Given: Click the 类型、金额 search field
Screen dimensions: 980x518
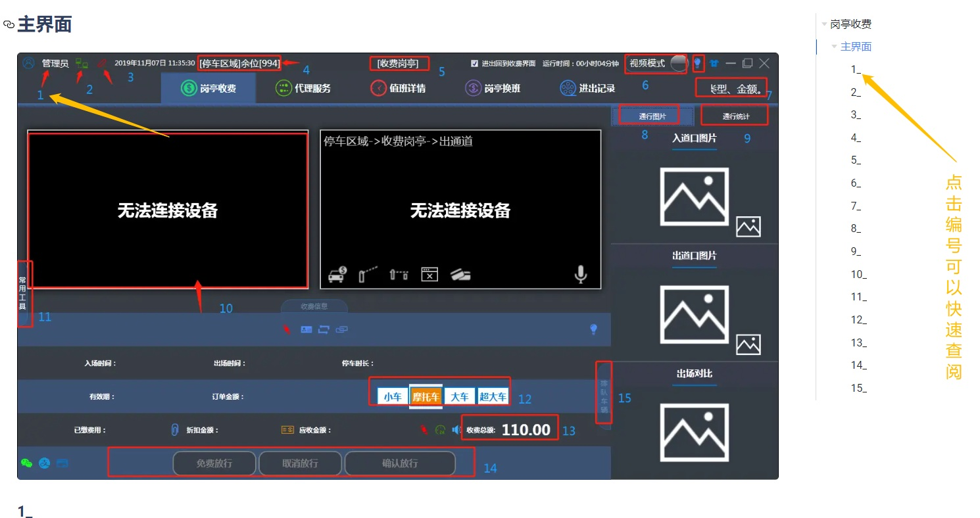Looking at the screenshot, I should click(x=731, y=88).
